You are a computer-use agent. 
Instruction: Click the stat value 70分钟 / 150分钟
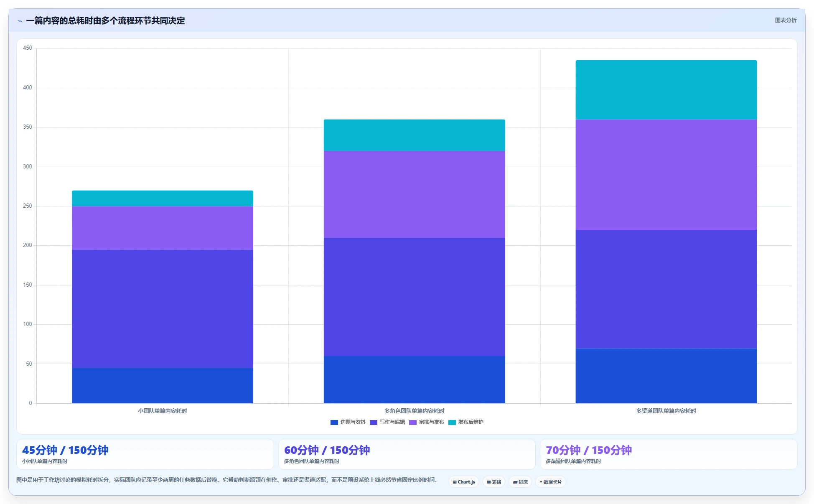coord(589,450)
